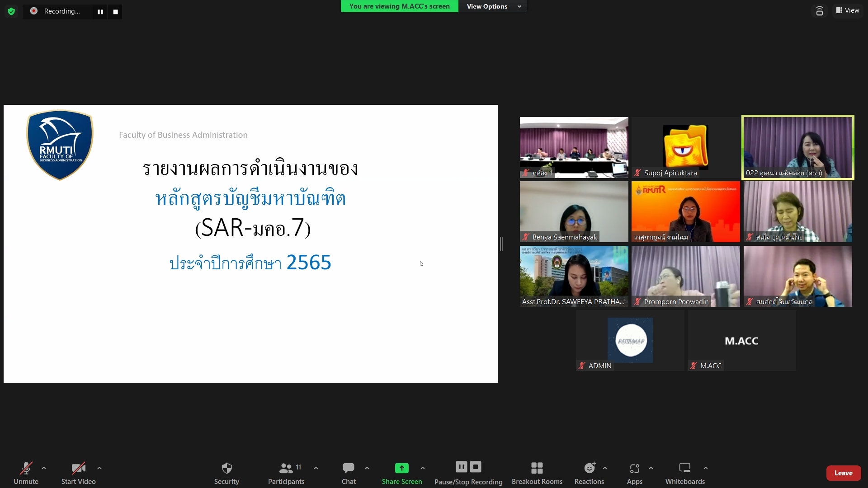
Task: Pause recording from the bottom toolbar
Action: pyautogui.click(x=461, y=467)
